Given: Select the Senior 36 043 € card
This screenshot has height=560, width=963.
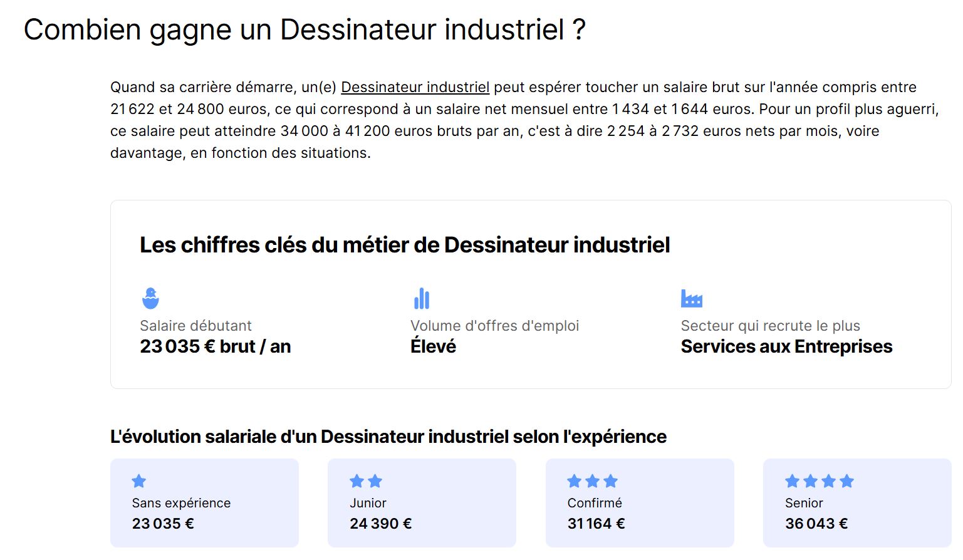Looking at the screenshot, I should tap(857, 503).
